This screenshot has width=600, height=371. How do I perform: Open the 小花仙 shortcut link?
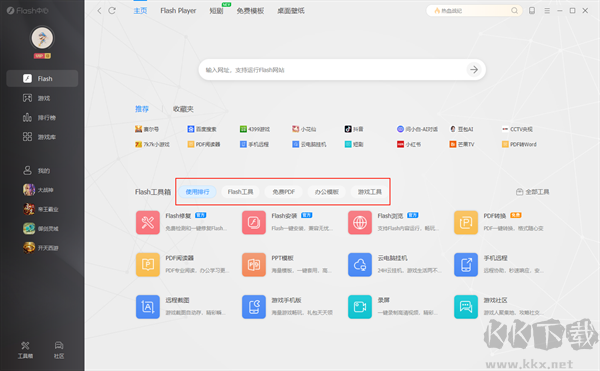[304, 129]
